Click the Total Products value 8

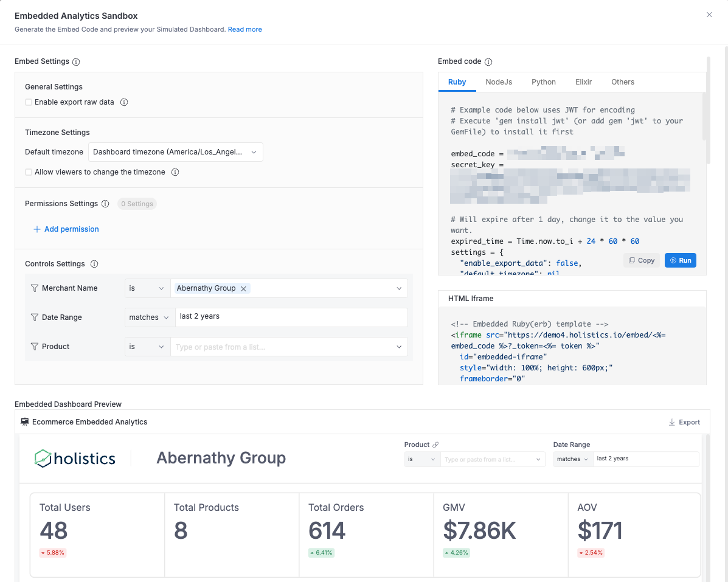click(181, 530)
